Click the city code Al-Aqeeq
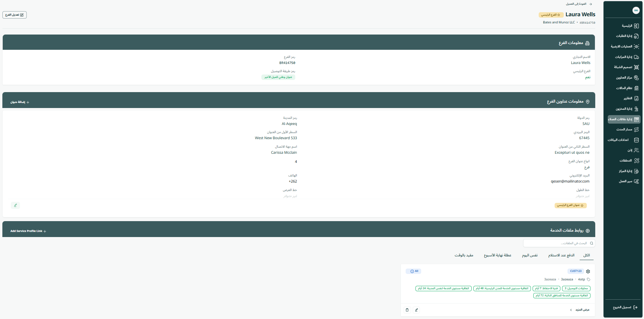 289,124
